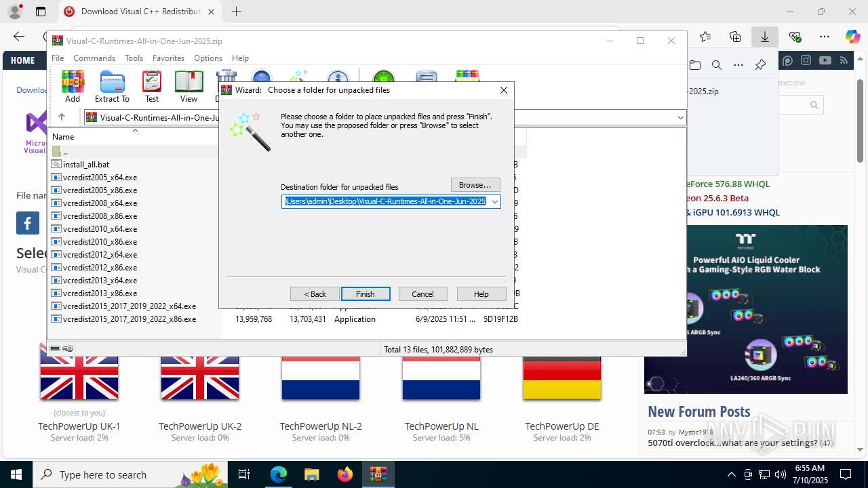Image resolution: width=868 pixels, height=488 pixels.
Task: Expand the destination folder dropdown arrow
Action: coord(494,202)
